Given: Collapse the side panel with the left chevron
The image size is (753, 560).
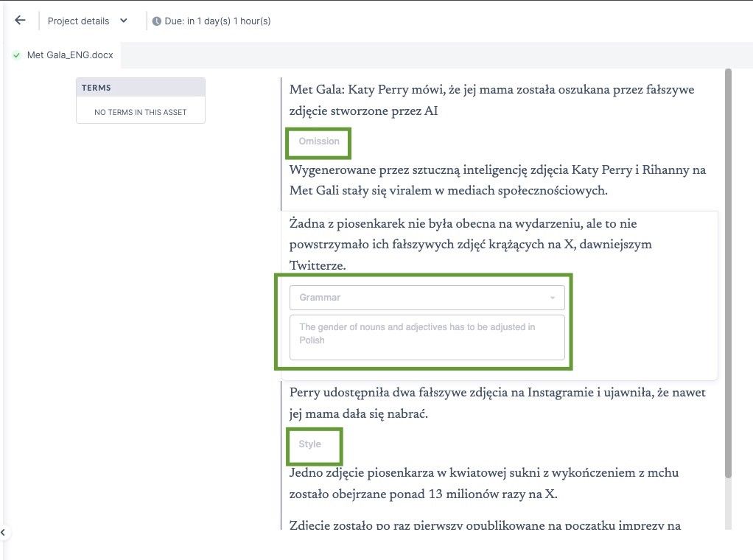Looking at the screenshot, I should point(3,532).
